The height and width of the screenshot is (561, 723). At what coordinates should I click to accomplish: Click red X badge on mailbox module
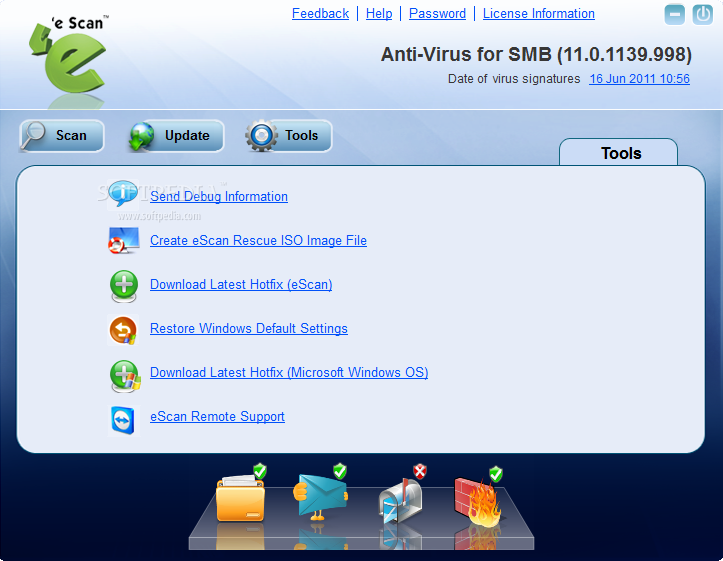[x=420, y=471]
